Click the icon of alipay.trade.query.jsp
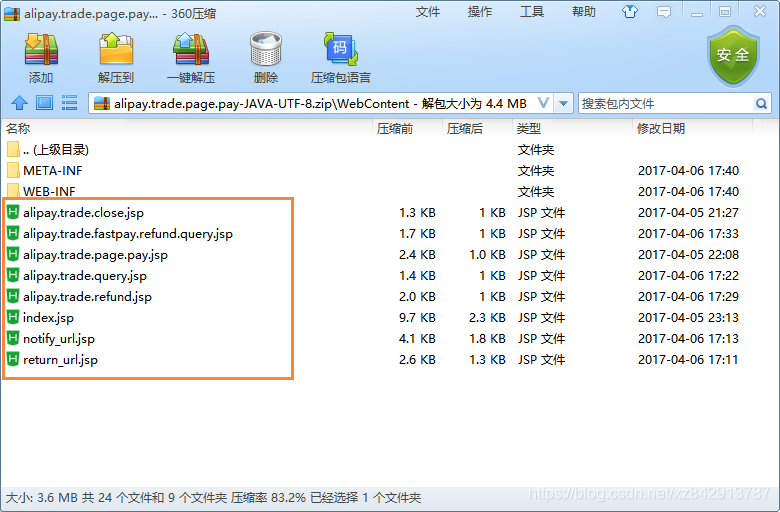This screenshot has height=512, width=780. 13,275
